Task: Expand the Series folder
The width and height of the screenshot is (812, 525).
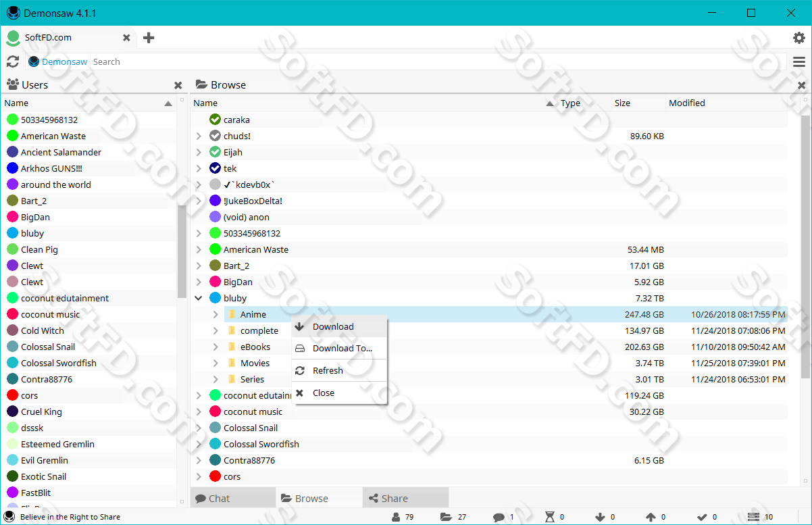Action: pos(215,379)
